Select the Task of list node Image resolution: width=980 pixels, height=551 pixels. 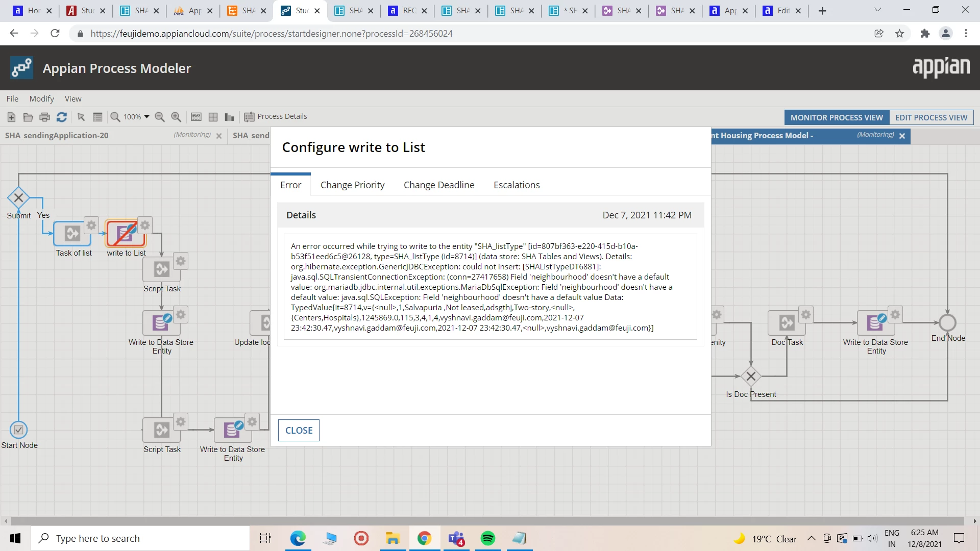72,234
